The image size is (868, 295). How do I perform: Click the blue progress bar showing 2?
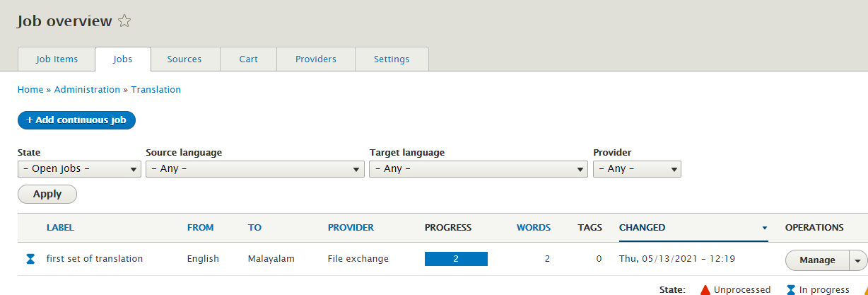[x=456, y=259]
